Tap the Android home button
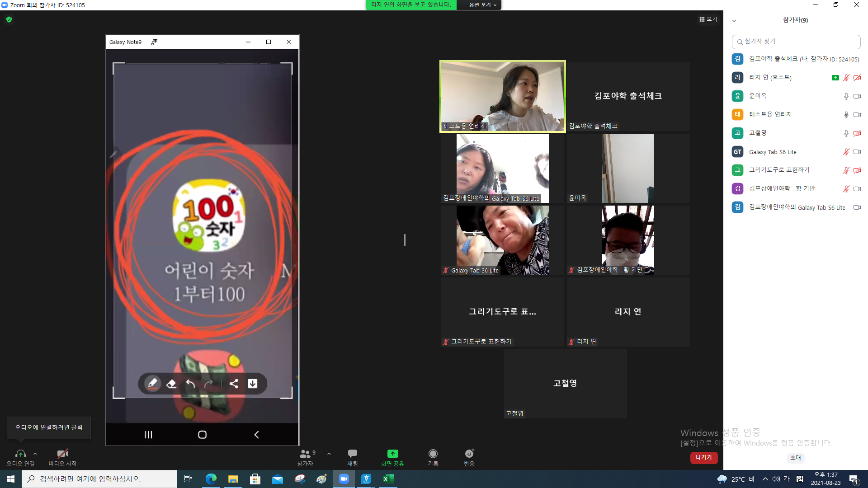Screen dimensions: 868x488 pos(203,435)
